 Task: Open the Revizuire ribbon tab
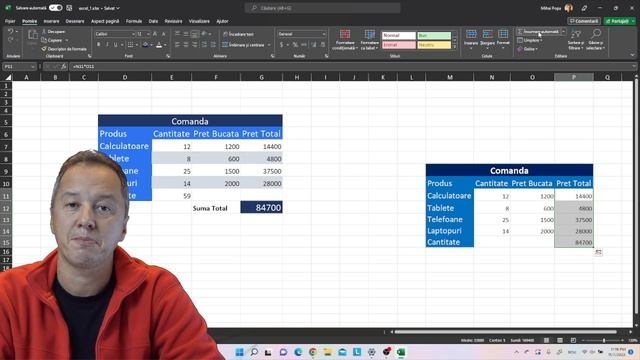(x=173, y=21)
